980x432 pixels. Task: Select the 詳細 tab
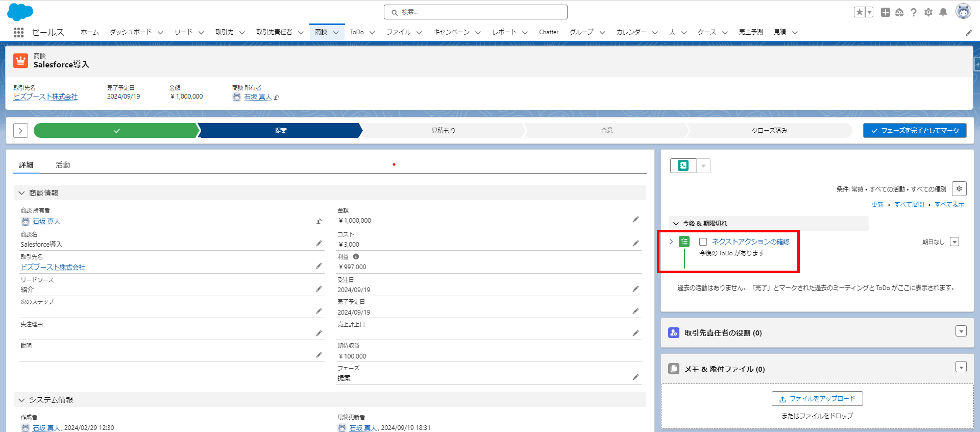[x=26, y=165]
